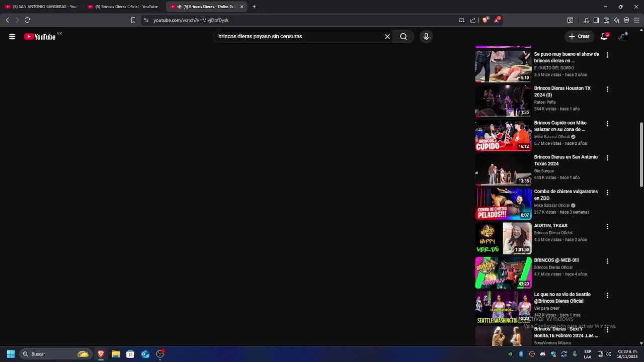
Task: Open the account avatar menu
Action: (623, 36)
